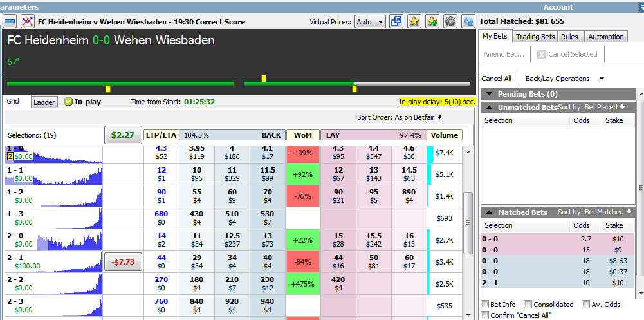This screenshot has height=320, width=644.
Task: Open the gear settings icon
Action: pyautogui.click(x=450, y=21)
